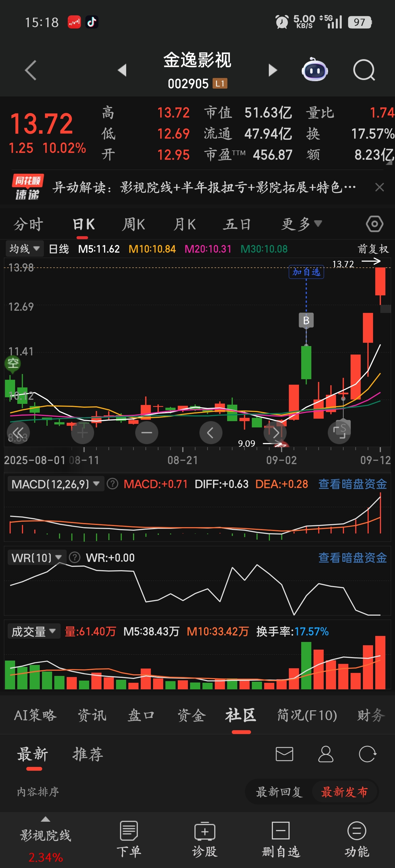The width and height of the screenshot is (395, 868).
Task: Move chart left with left chevron button
Action: tap(211, 432)
